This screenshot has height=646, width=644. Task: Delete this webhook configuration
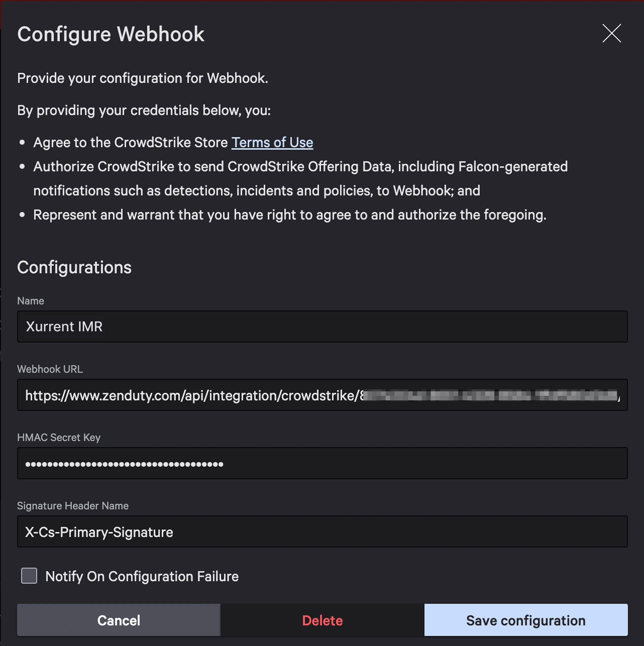[x=322, y=620]
